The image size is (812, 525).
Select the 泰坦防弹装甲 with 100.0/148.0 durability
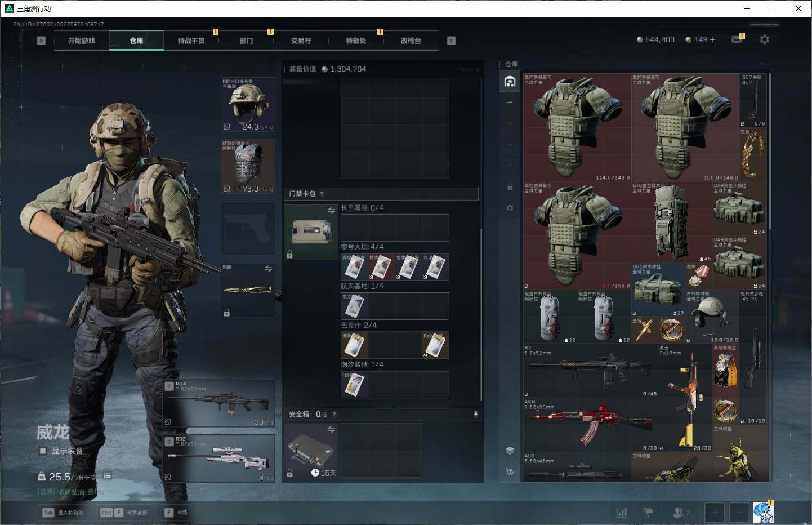click(x=685, y=127)
